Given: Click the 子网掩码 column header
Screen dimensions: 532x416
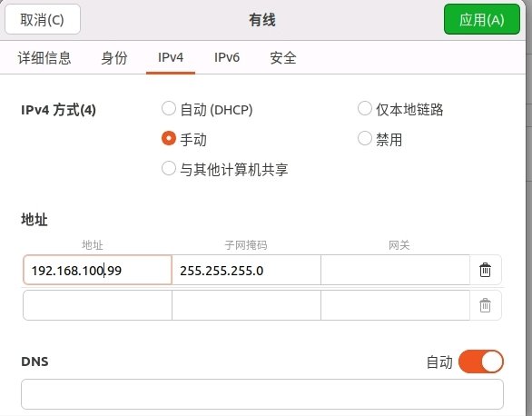Looking at the screenshot, I should point(246,244).
